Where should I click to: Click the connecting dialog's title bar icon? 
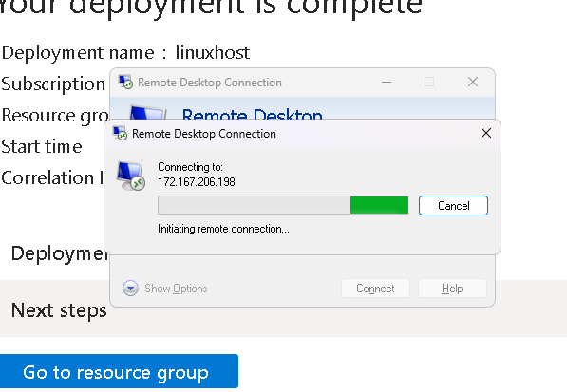coord(120,133)
